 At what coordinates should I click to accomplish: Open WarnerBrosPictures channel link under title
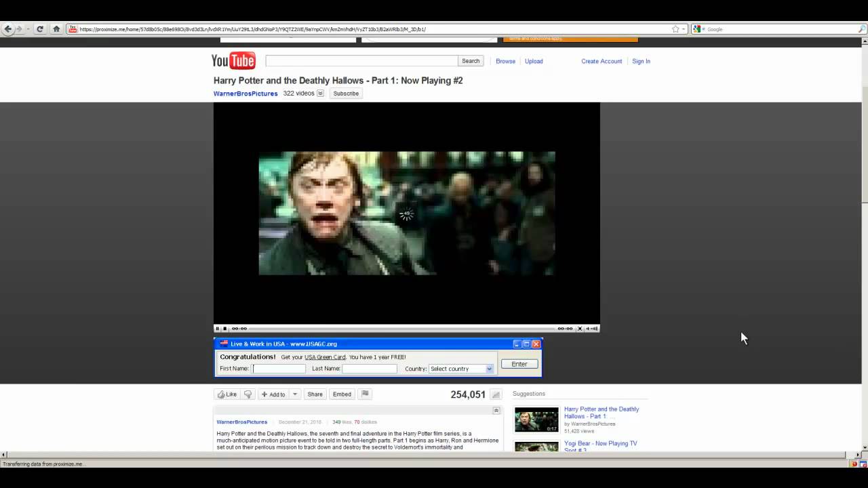tap(245, 94)
